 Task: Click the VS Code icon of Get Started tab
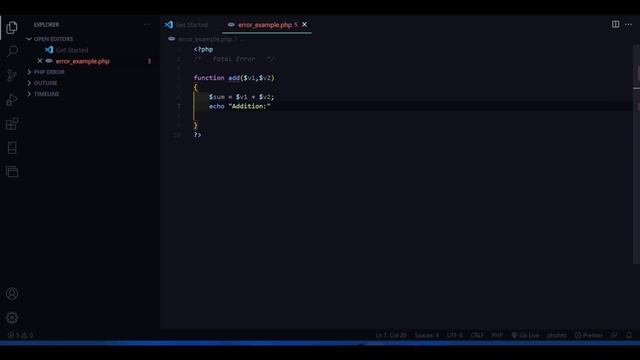click(169, 24)
